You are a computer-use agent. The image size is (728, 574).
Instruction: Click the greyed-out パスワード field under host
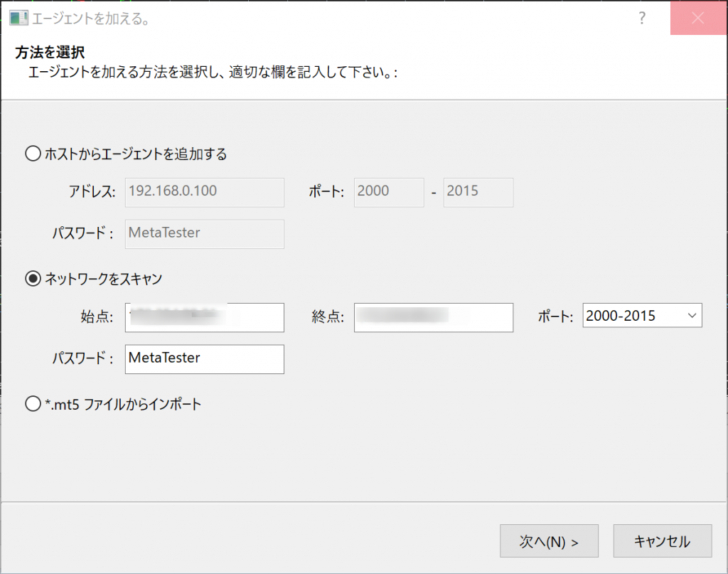point(205,233)
